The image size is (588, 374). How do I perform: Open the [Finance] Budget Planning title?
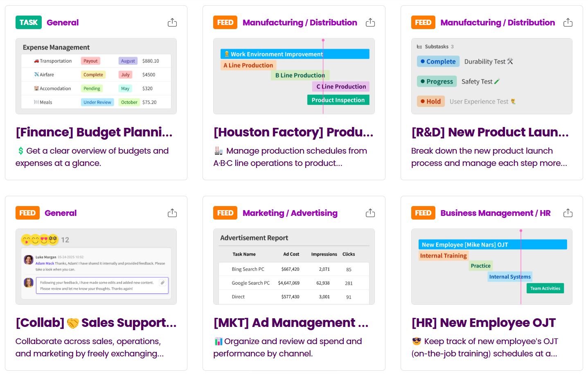(x=94, y=132)
